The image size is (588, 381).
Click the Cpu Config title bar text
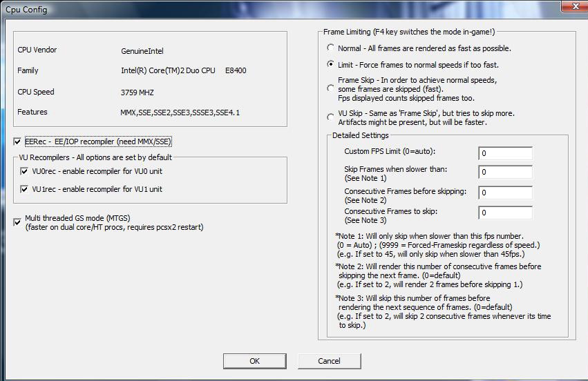26,10
